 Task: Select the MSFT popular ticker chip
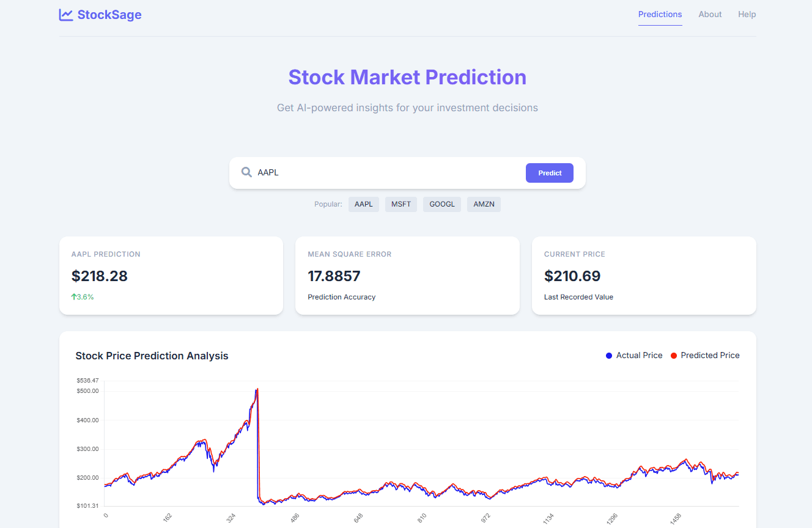coord(401,204)
